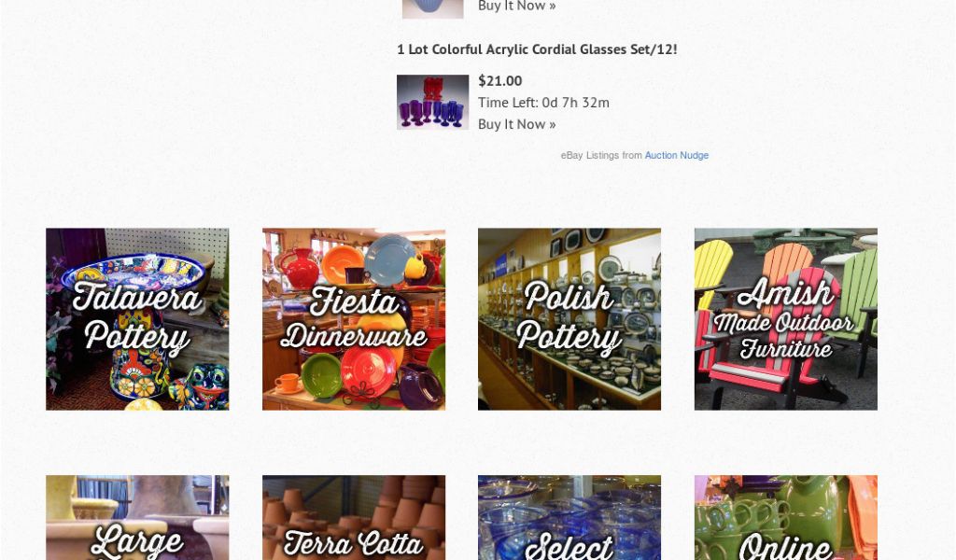Select the Terra Cotta category tile
The height and width of the screenshot is (560, 956).
[x=354, y=518]
